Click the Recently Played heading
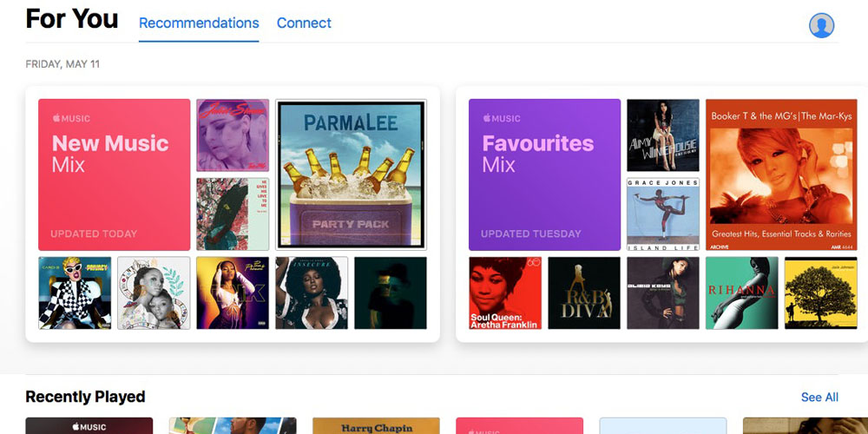Viewport: 868px width, 434px height. click(85, 397)
